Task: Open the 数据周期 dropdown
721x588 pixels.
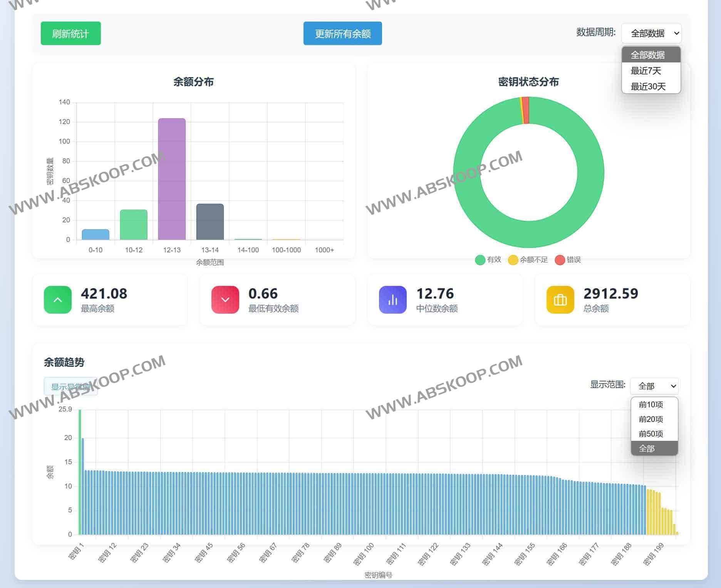Action: tap(651, 34)
